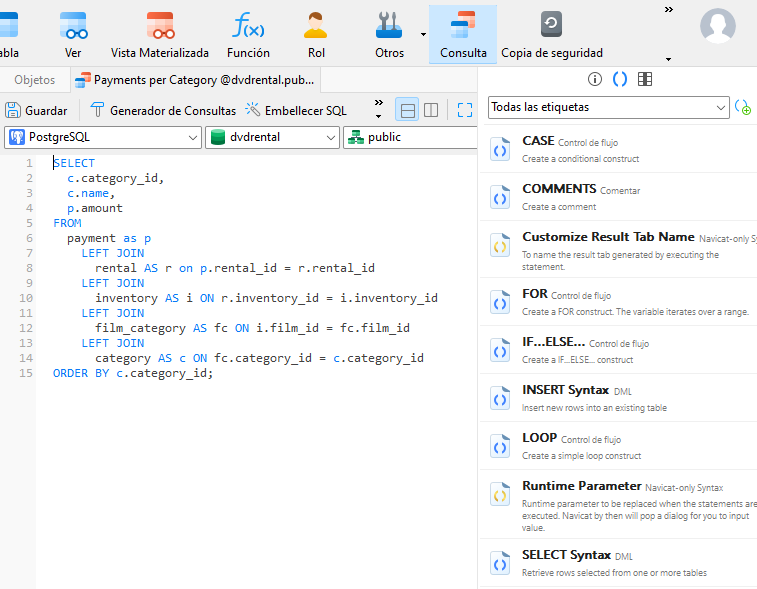
Task: Toggle vertical split editor layout
Action: 431,111
